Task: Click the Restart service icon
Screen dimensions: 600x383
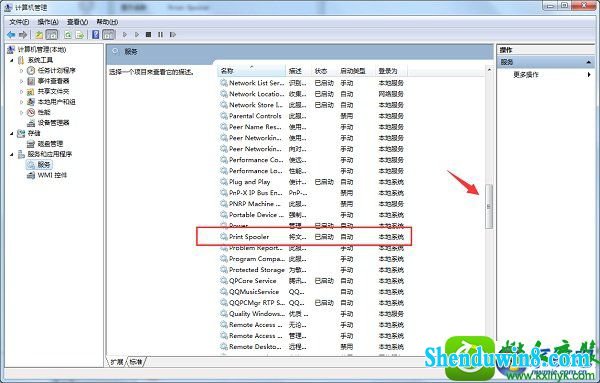Action: (x=173, y=35)
